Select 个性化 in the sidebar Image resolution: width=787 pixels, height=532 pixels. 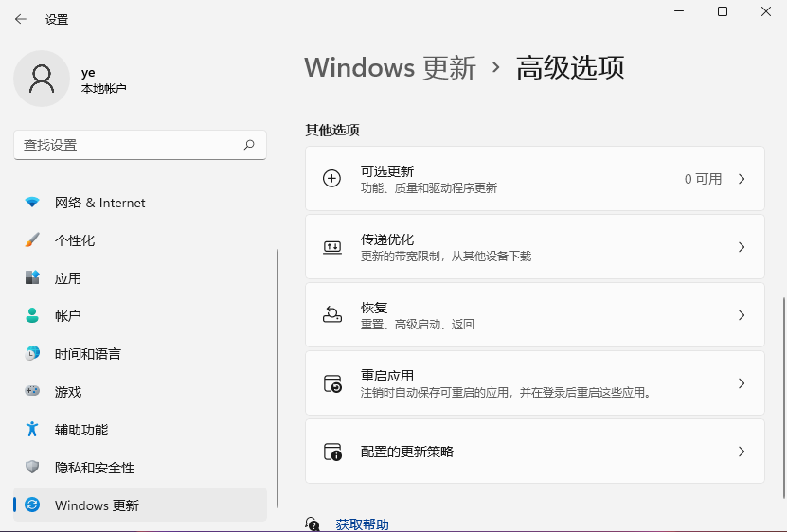click(140, 239)
